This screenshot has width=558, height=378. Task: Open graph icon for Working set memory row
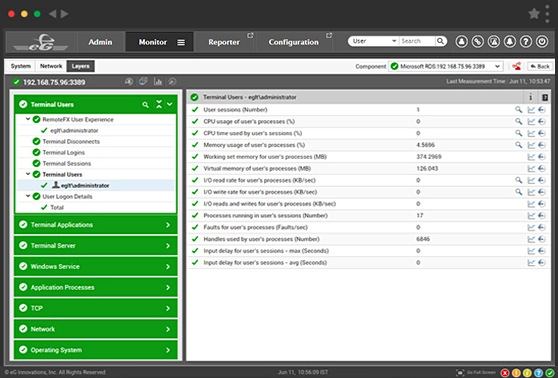tap(531, 157)
